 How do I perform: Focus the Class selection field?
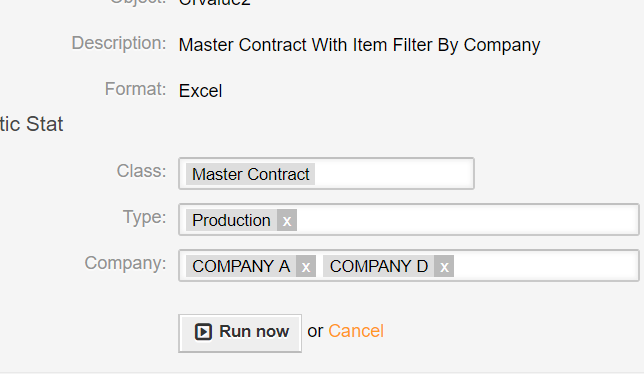coord(327,174)
